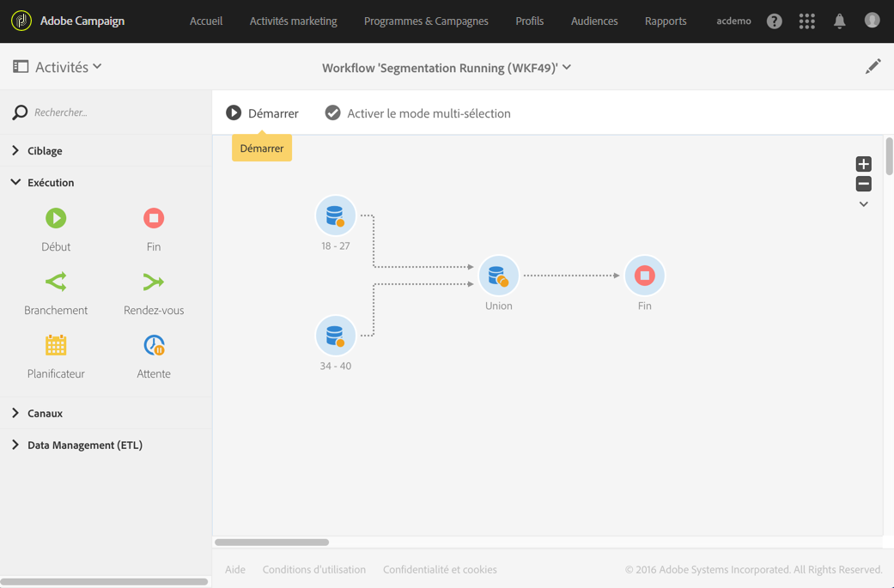
Task: Click the Attente wait activity icon
Action: 154,346
